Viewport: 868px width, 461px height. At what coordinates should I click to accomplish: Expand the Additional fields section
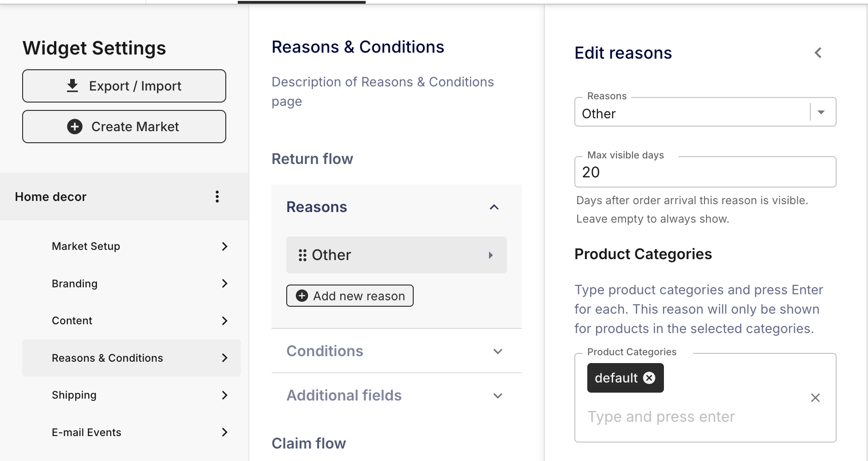pyautogui.click(x=498, y=396)
